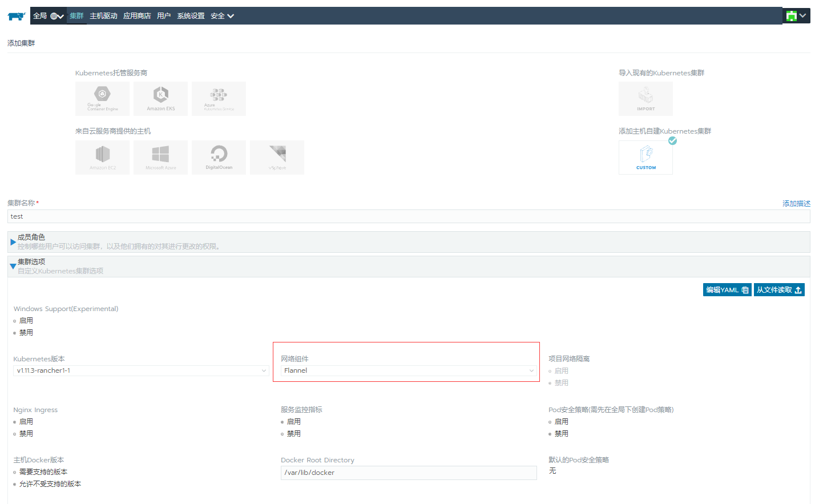
Task: Focus the cluster name input field
Action: pyautogui.click(x=409, y=216)
